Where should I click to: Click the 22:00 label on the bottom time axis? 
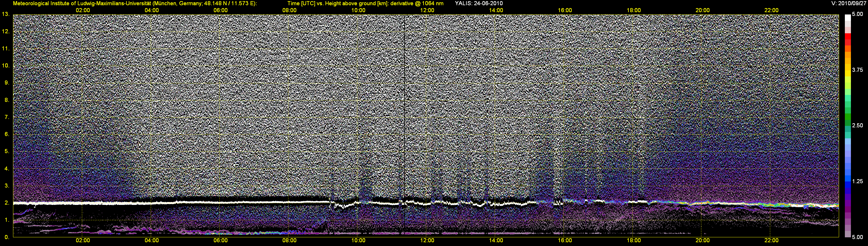point(771,241)
